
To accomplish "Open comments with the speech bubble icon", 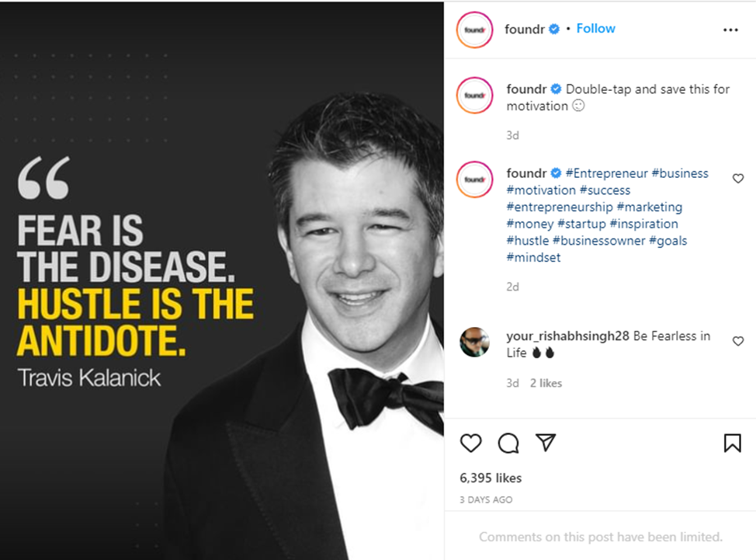I will 508,443.
